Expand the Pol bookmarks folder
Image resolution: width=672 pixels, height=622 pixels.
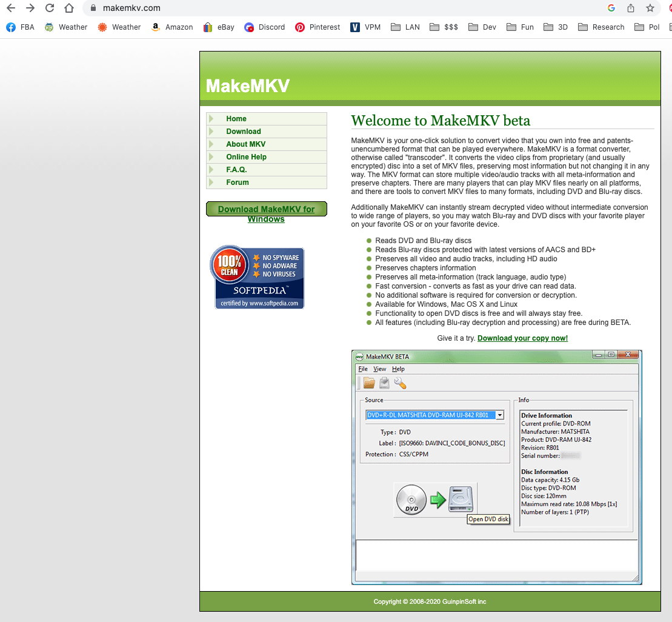pyautogui.click(x=647, y=27)
